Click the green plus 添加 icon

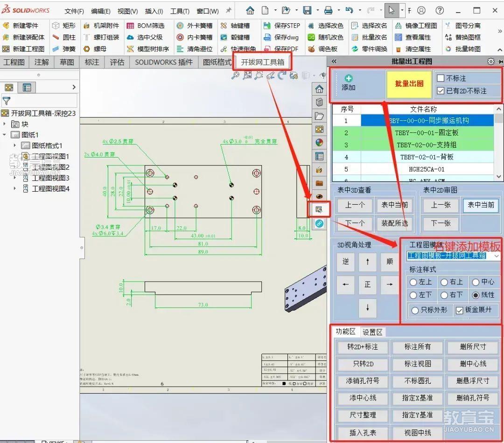coord(349,78)
